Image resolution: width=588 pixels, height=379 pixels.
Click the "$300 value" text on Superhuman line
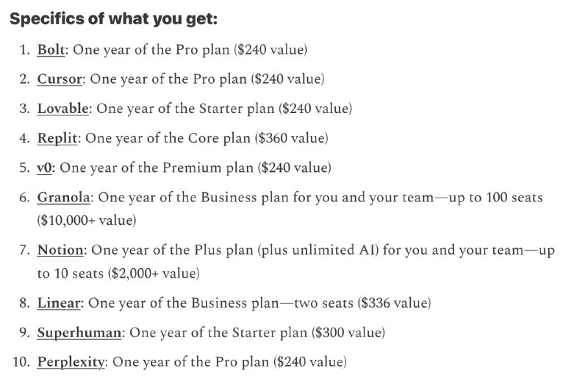(348, 333)
